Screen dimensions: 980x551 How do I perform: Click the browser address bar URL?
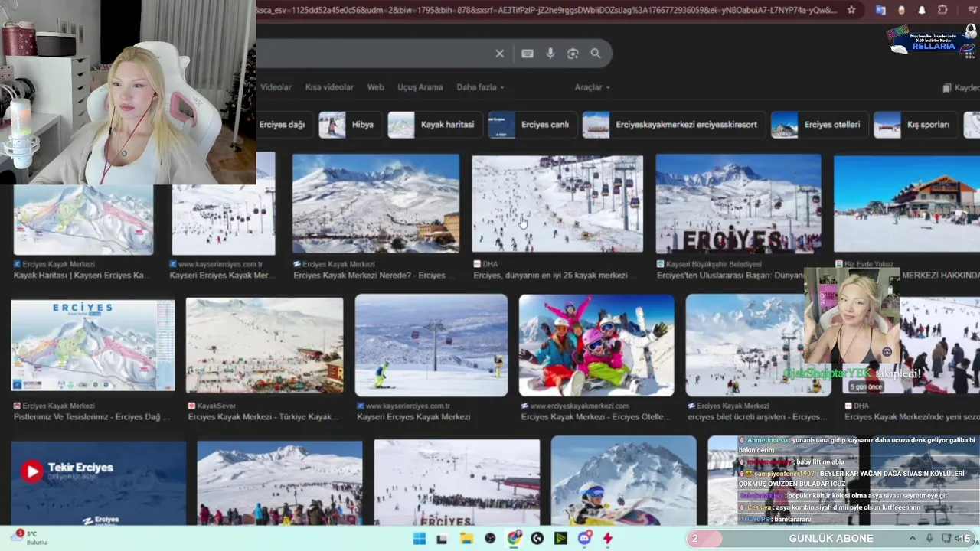(547, 10)
